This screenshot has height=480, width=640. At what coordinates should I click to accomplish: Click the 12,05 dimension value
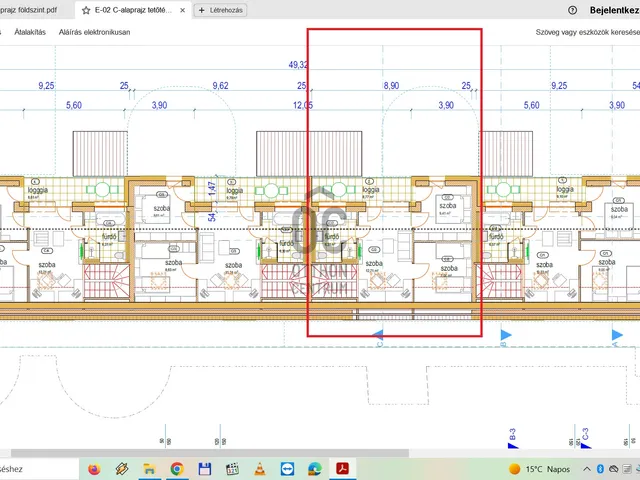[x=303, y=105]
